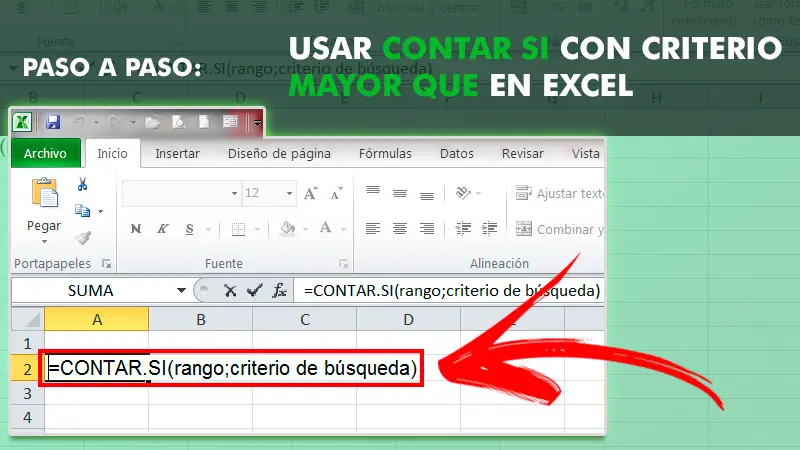Expand underline style dropdown arrow
Viewport: 800px width, 450px height.
coord(208,230)
